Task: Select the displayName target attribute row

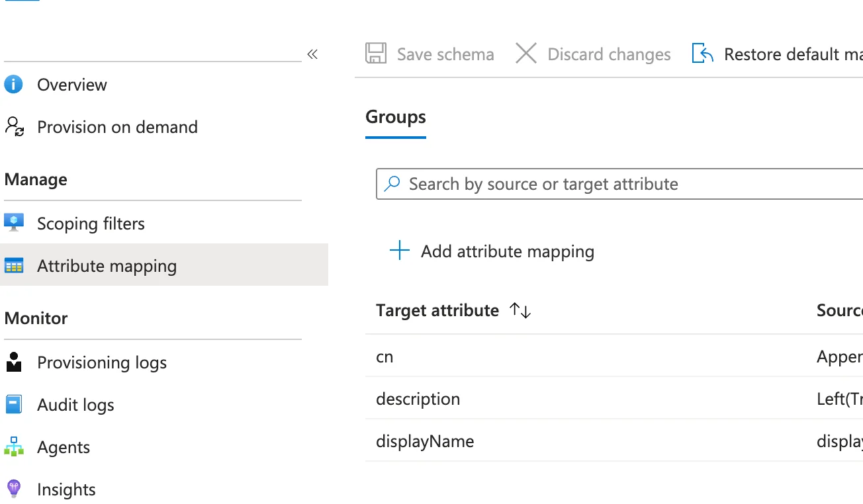Action: (614, 441)
